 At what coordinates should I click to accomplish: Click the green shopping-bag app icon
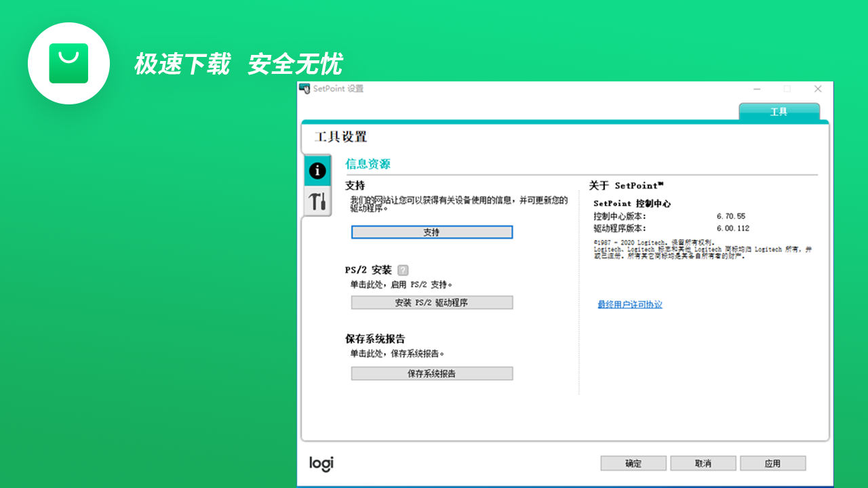click(x=68, y=62)
